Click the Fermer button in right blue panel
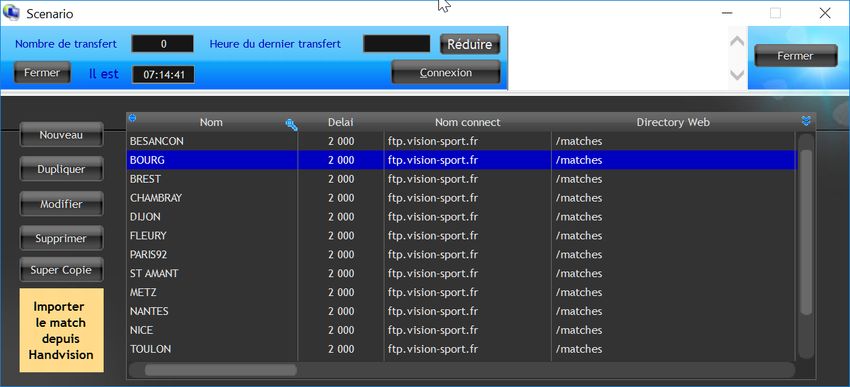This screenshot has width=850, height=387. 795,56
